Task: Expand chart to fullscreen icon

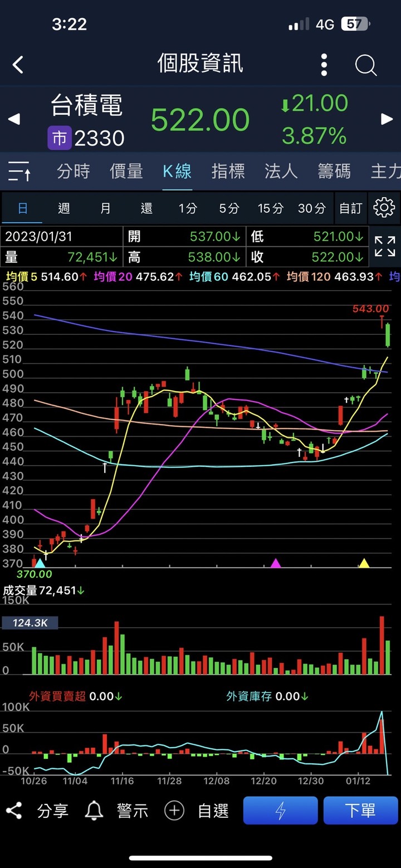Action: (x=385, y=246)
